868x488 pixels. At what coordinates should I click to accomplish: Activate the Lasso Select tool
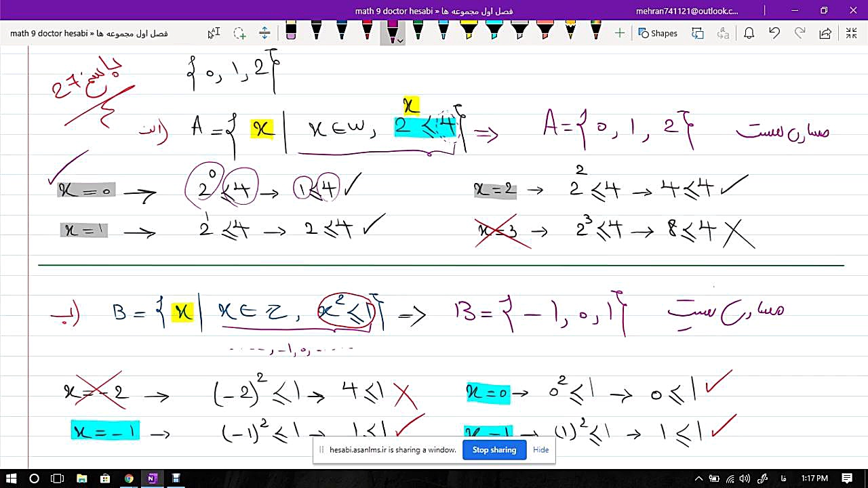[239, 33]
